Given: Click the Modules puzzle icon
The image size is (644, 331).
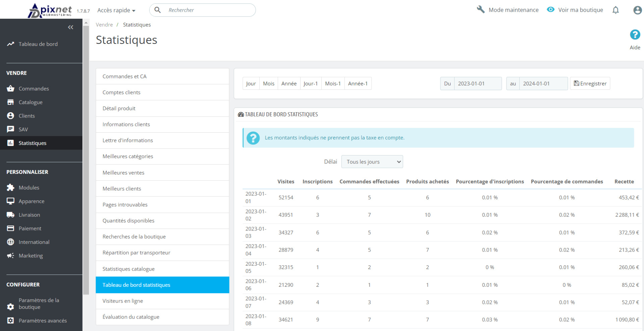Looking at the screenshot, I should (11, 188).
